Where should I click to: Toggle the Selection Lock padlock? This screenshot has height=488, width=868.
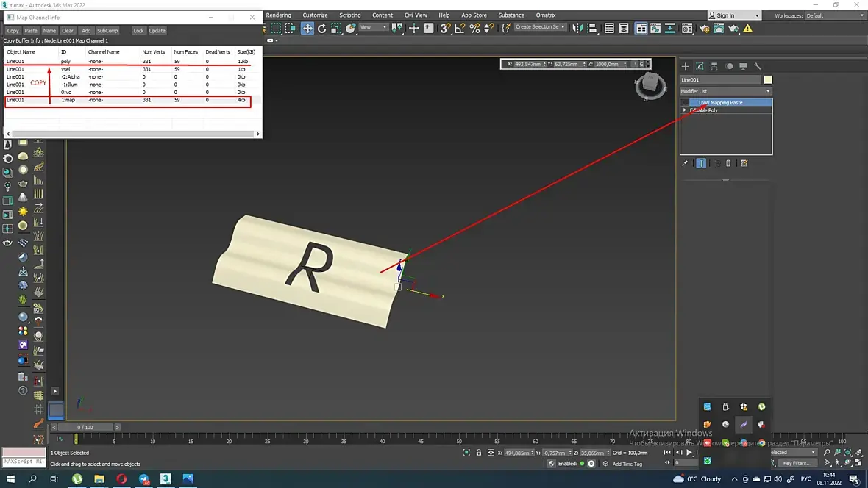(479, 453)
